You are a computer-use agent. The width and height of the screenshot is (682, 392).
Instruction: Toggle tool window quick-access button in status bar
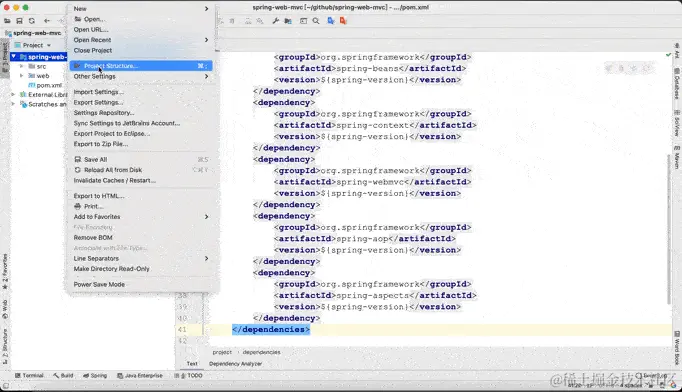(x=6, y=386)
